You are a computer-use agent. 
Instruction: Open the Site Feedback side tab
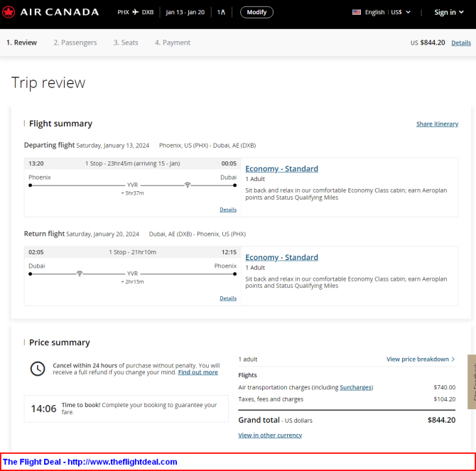472,381
